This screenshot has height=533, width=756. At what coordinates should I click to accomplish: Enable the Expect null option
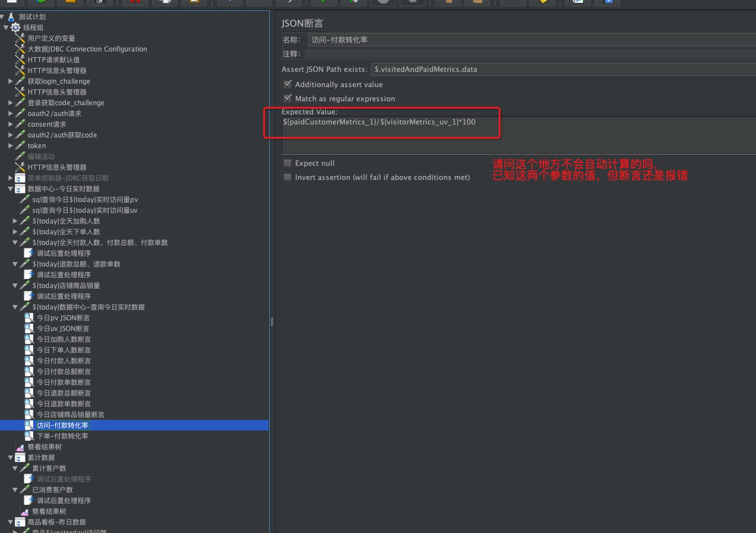click(x=288, y=163)
